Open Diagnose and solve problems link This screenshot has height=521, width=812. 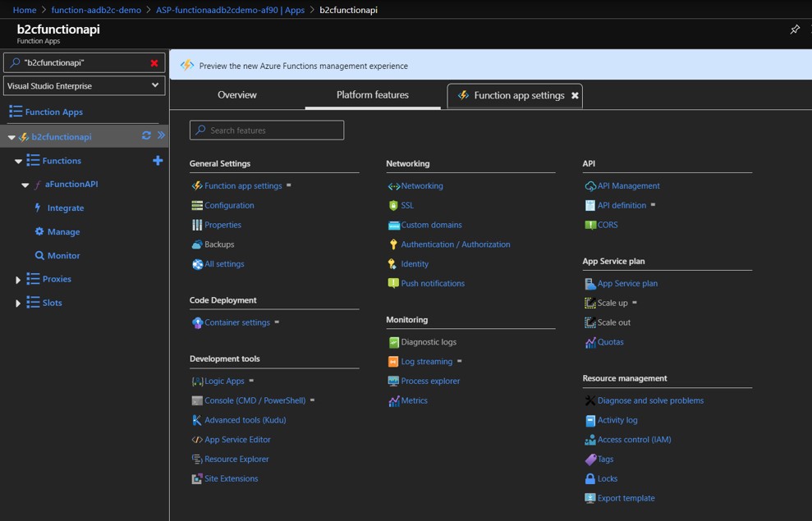[650, 400]
